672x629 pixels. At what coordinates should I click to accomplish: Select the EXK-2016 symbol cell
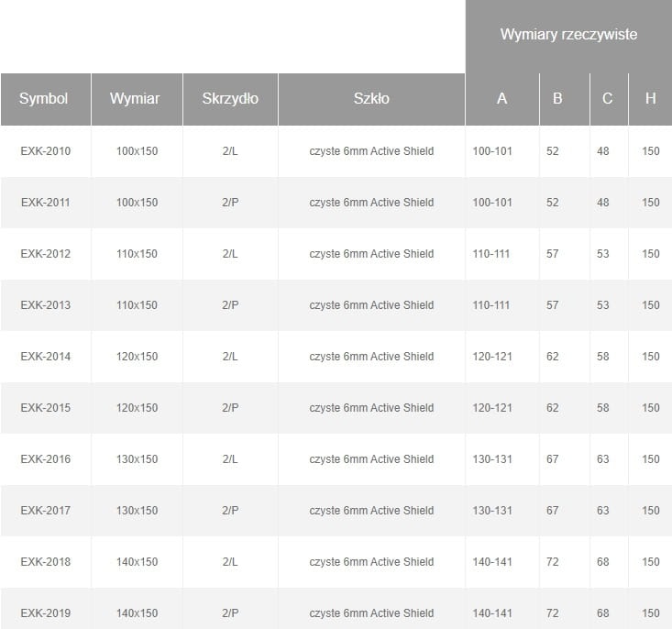(x=46, y=459)
